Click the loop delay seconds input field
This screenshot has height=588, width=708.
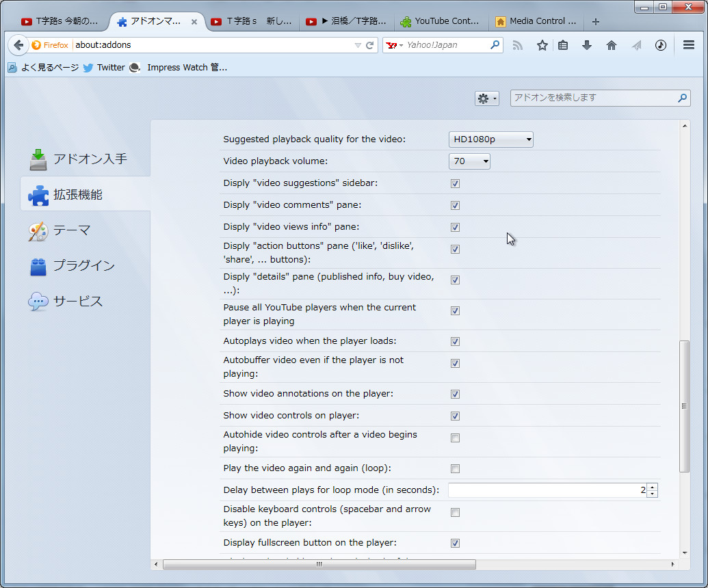(x=547, y=490)
